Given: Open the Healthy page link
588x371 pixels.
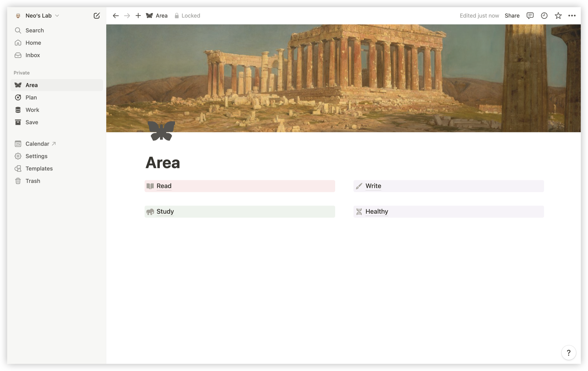Looking at the screenshot, I should click(376, 211).
